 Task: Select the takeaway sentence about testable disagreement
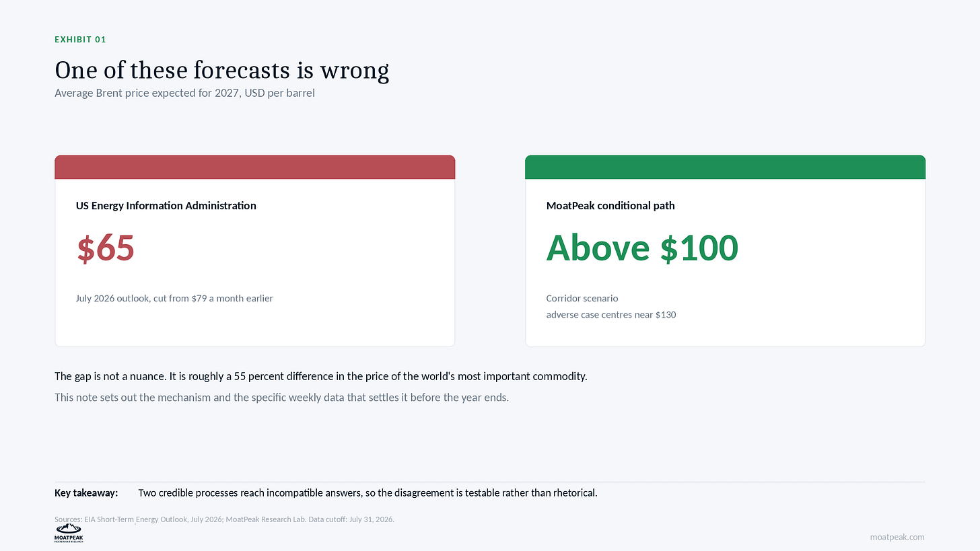tap(367, 493)
